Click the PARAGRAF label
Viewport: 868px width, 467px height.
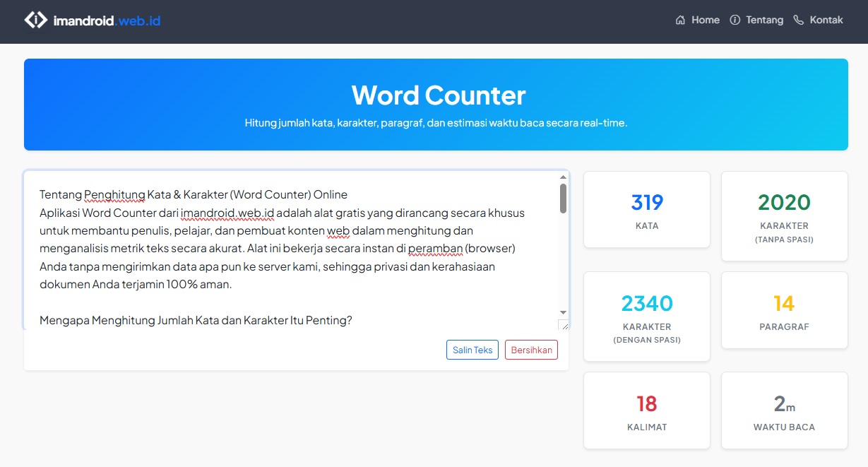pos(784,327)
